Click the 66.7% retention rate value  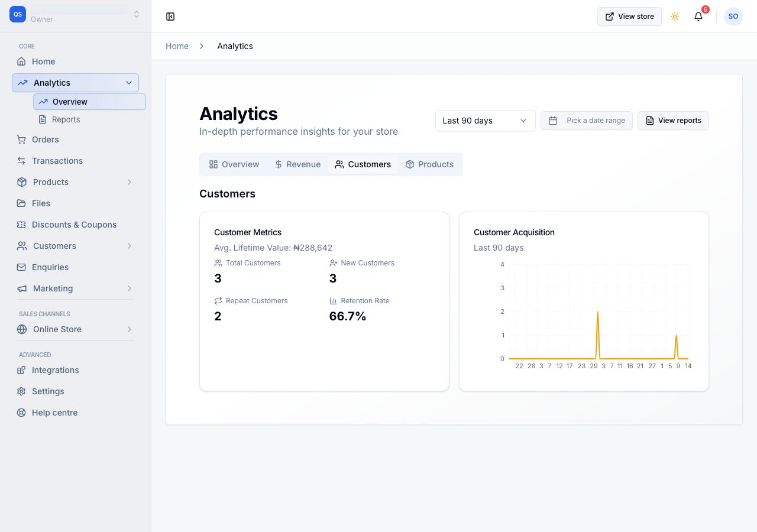(348, 316)
